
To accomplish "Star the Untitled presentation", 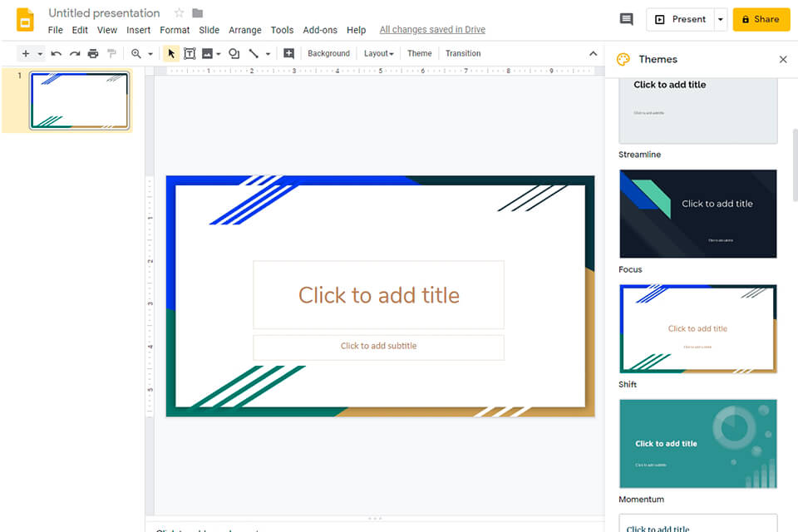I will click(179, 13).
